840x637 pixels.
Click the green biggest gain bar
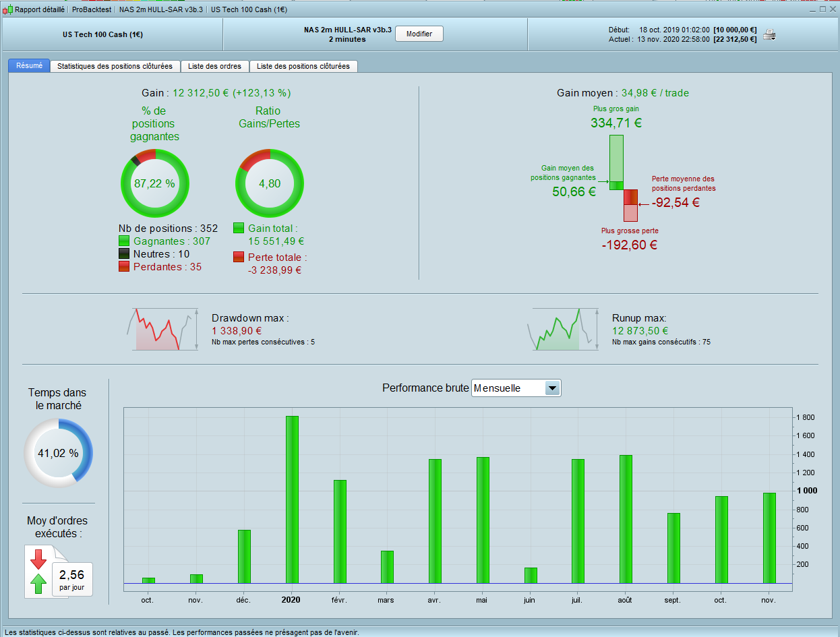pyautogui.click(x=616, y=162)
